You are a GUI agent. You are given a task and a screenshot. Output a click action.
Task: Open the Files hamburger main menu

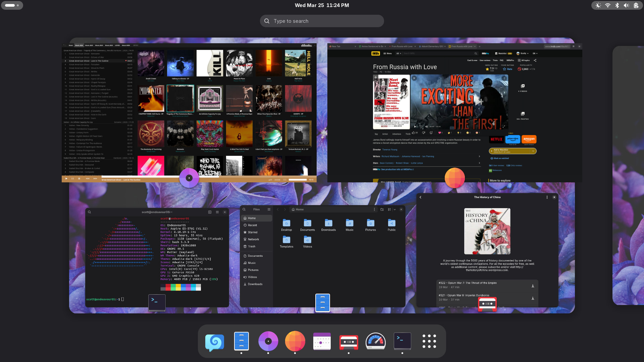[x=269, y=209]
